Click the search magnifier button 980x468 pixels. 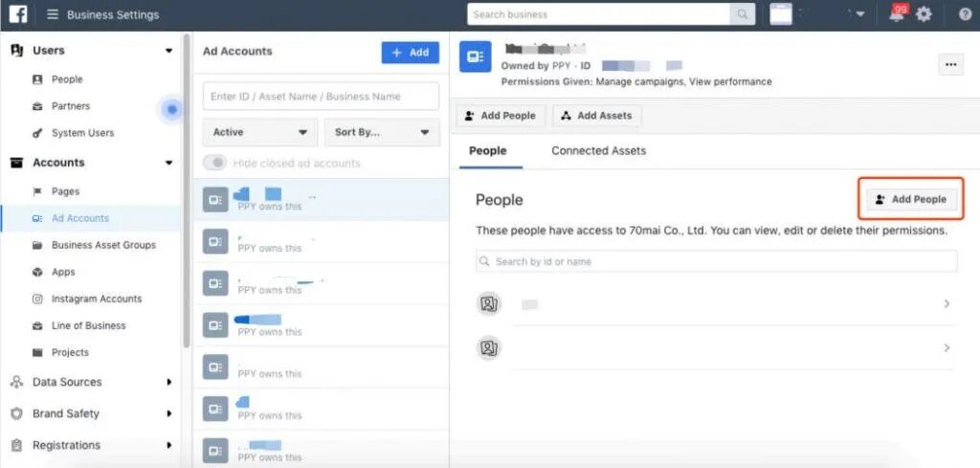click(x=743, y=14)
